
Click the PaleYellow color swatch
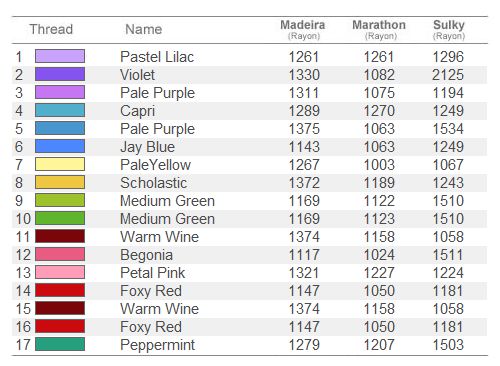tap(60, 164)
